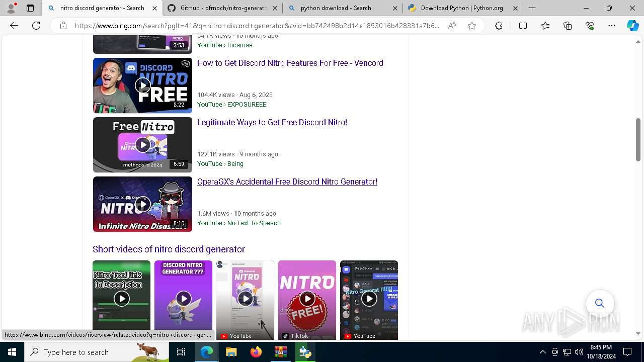Click the Windows taskbar search box
644x362 pixels.
pyautogui.click(x=97, y=352)
